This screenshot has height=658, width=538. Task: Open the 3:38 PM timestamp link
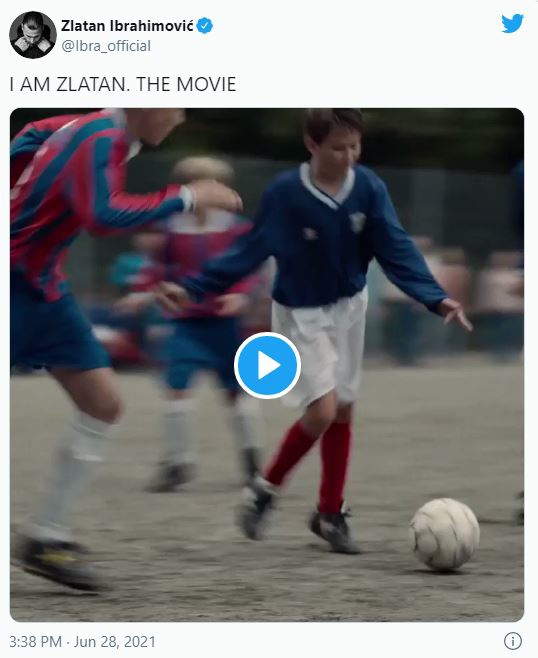pos(36,642)
